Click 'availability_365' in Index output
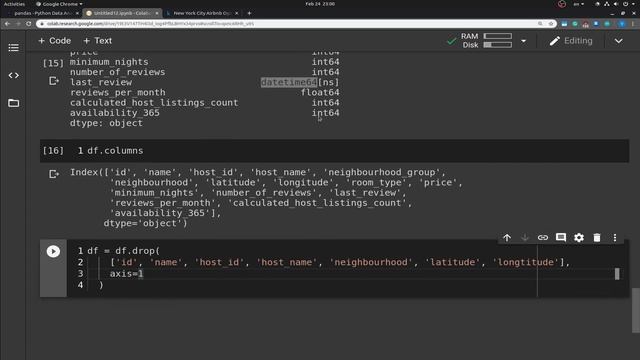The image size is (640, 360). (160, 213)
